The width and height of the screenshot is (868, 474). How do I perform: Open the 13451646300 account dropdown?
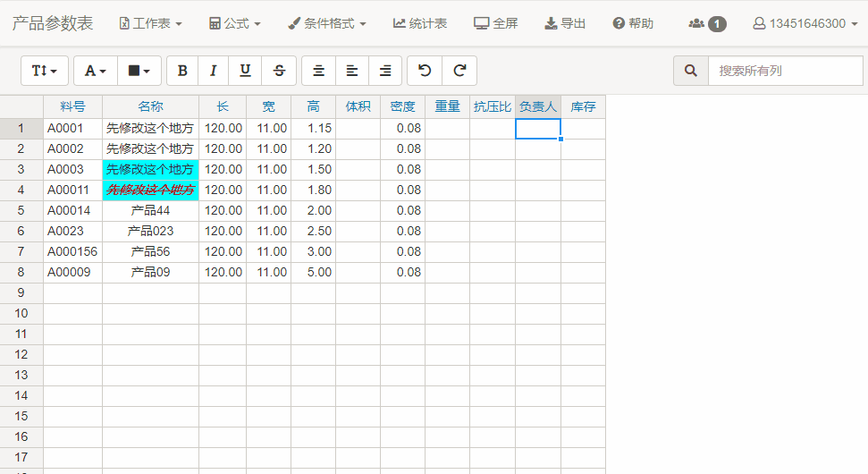click(x=805, y=23)
